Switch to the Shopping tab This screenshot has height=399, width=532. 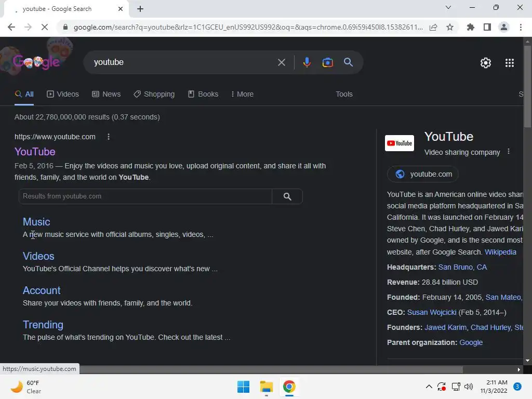(154, 94)
